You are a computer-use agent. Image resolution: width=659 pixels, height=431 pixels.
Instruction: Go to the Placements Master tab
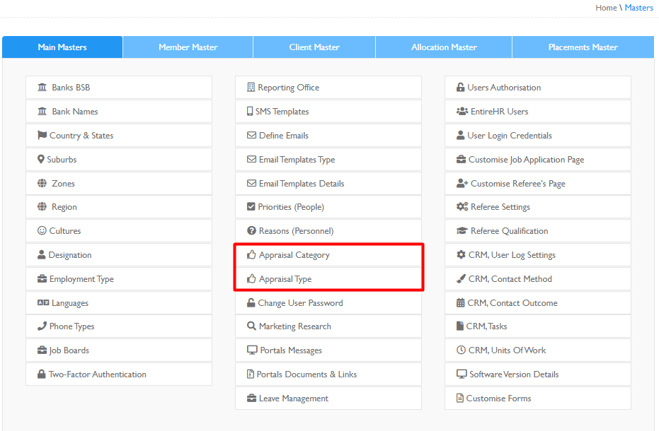click(583, 47)
